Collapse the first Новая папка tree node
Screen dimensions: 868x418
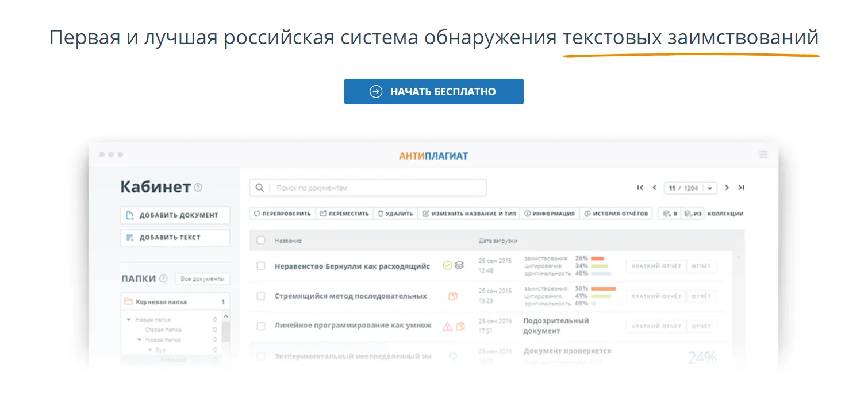point(129,319)
